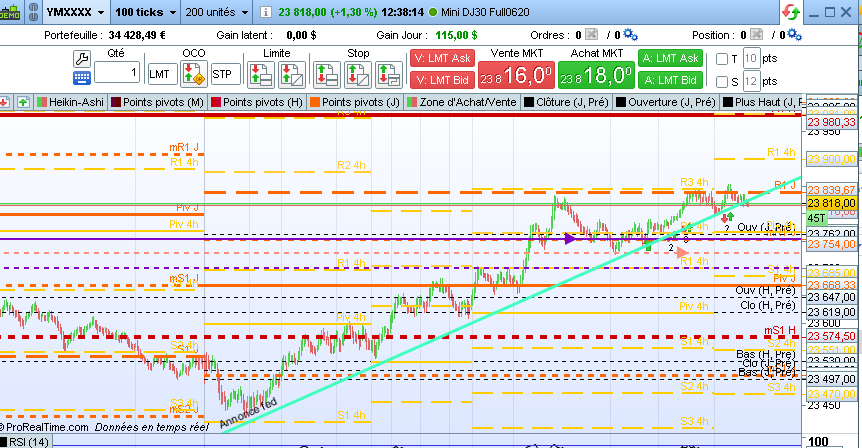The width and height of the screenshot is (862, 448).
Task: Click the 23 754,00 price label
Action: pyautogui.click(x=831, y=244)
